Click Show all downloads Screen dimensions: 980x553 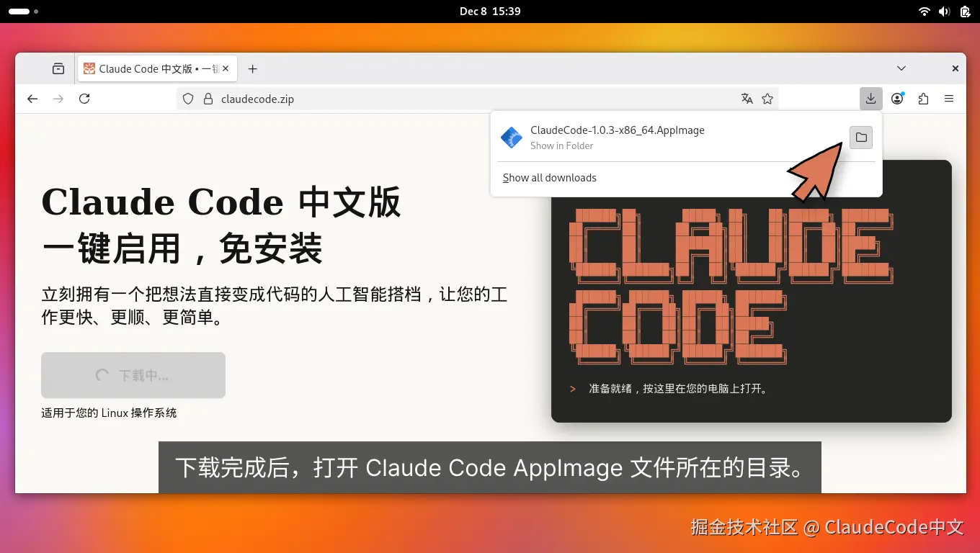point(550,178)
